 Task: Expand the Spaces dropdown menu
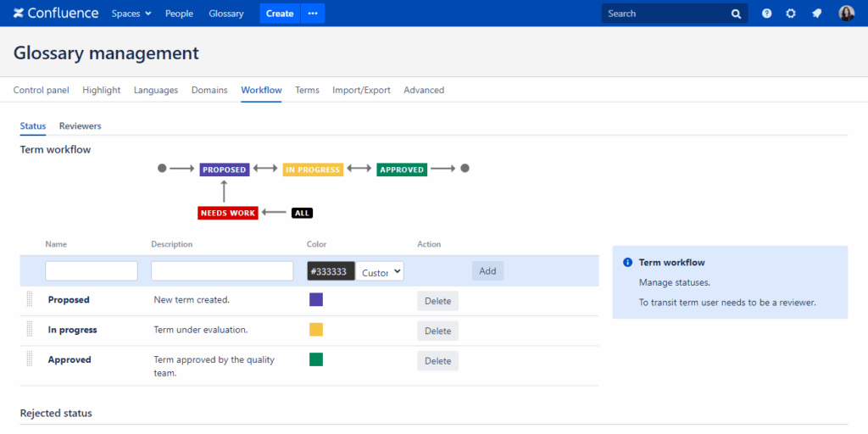(x=131, y=14)
